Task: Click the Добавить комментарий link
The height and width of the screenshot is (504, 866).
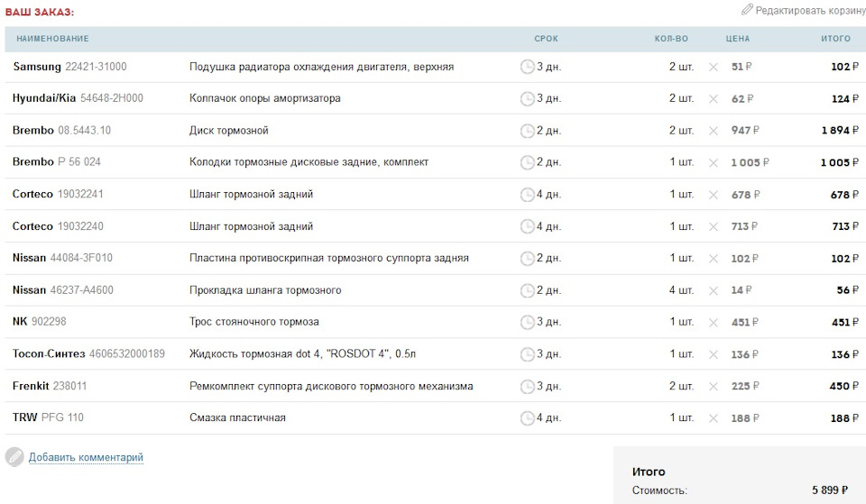Action: pyautogui.click(x=86, y=457)
